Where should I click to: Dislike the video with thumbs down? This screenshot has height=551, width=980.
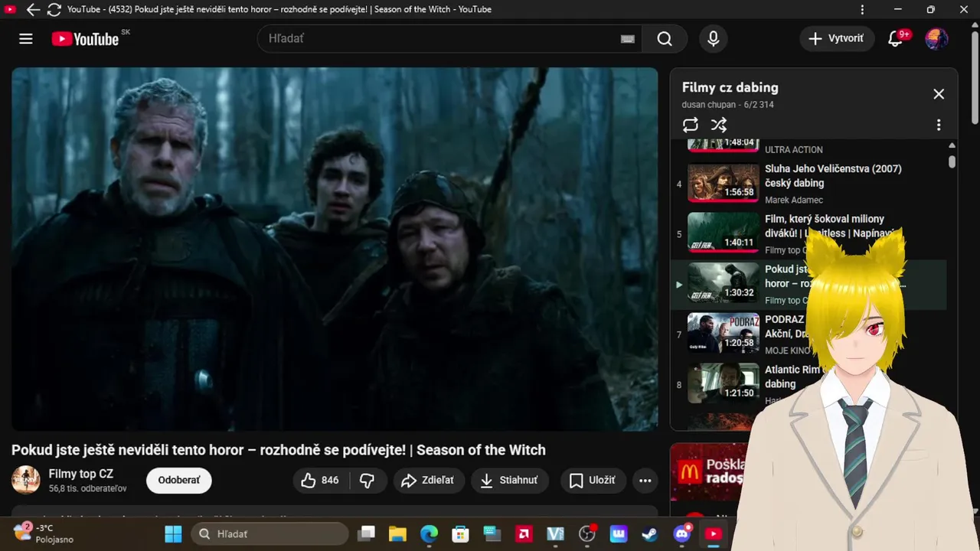click(367, 480)
